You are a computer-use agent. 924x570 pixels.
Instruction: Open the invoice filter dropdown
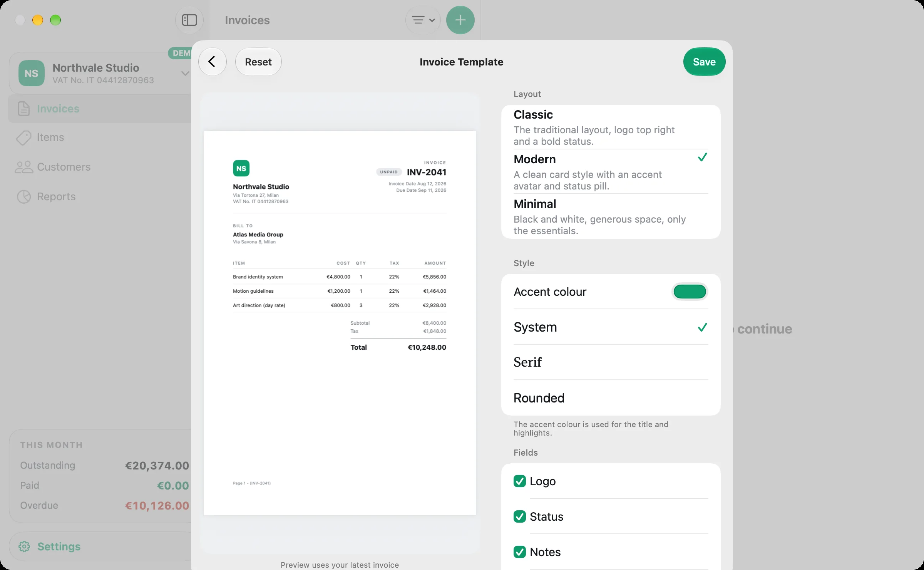[x=423, y=20]
